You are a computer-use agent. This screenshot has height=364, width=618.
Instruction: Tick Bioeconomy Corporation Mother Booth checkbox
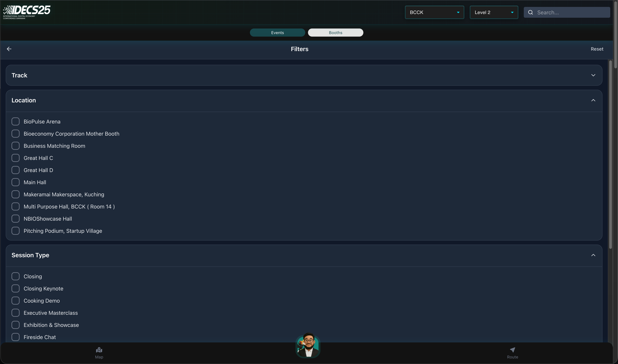click(16, 134)
